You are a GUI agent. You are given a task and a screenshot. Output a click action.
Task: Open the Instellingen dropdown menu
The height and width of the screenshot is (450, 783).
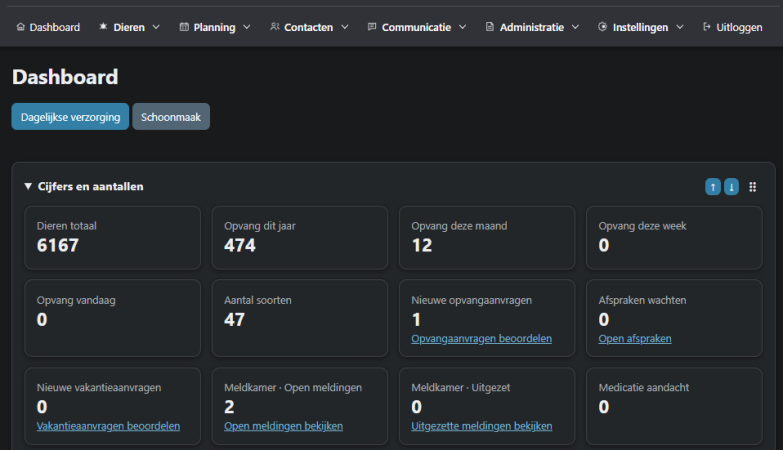click(640, 27)
